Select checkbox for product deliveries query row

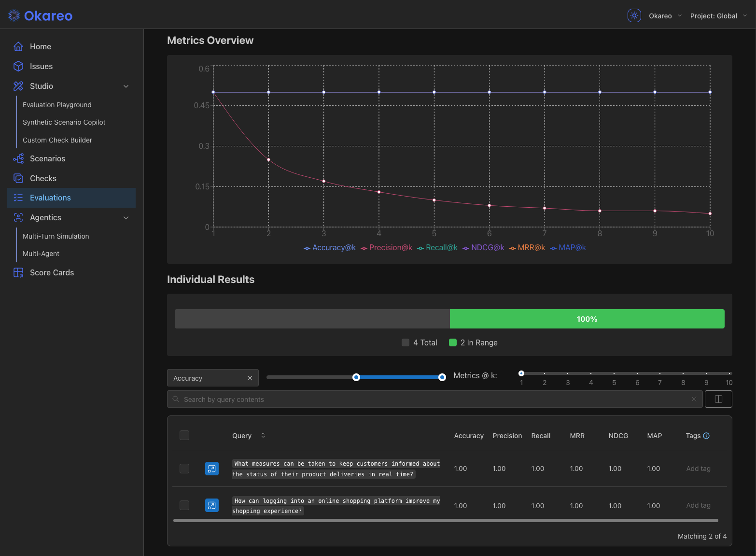[x=184, y=469]
